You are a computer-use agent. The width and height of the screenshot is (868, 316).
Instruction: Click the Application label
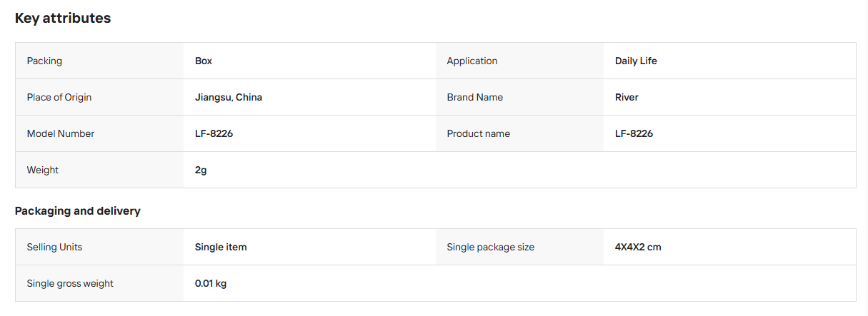pos(472,61)
